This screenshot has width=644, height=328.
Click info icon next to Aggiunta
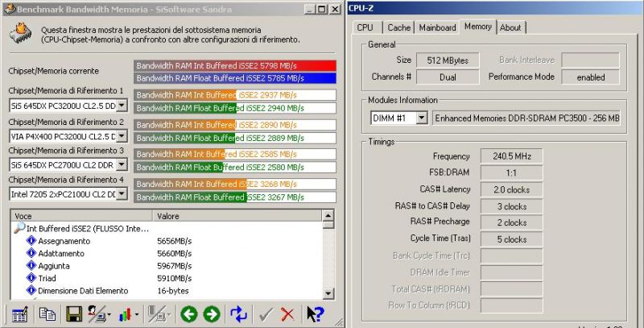31,265
